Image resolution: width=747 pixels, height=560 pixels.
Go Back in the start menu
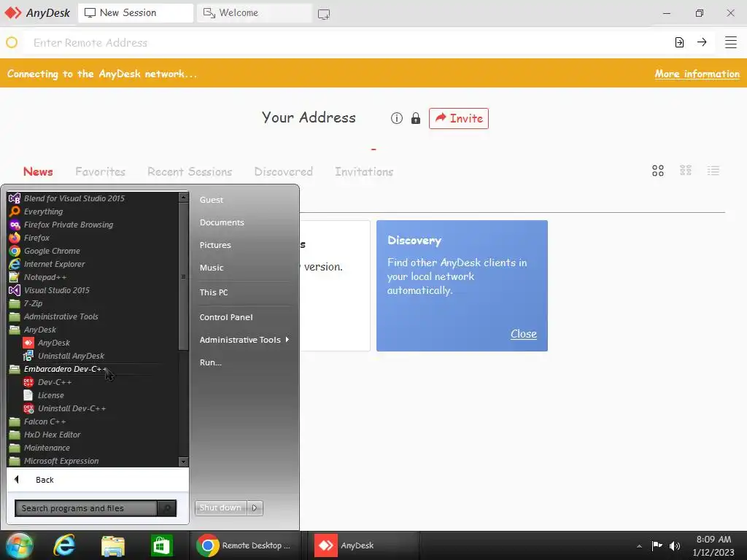pos(97,480)
